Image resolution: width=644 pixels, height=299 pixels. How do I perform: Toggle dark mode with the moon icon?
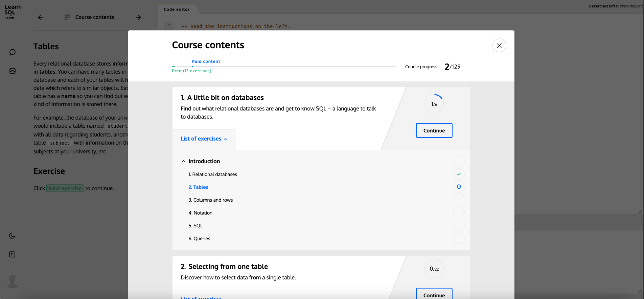[x=12, y=235]
